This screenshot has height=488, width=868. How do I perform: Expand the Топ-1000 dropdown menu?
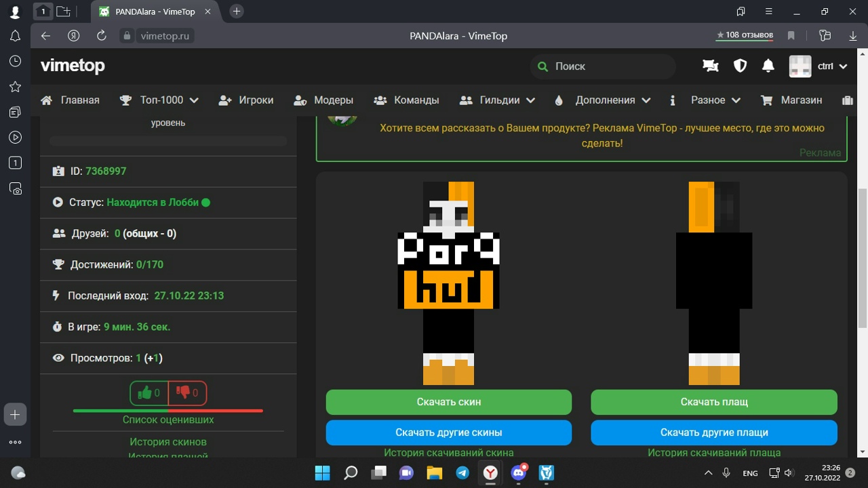point(159,100)
